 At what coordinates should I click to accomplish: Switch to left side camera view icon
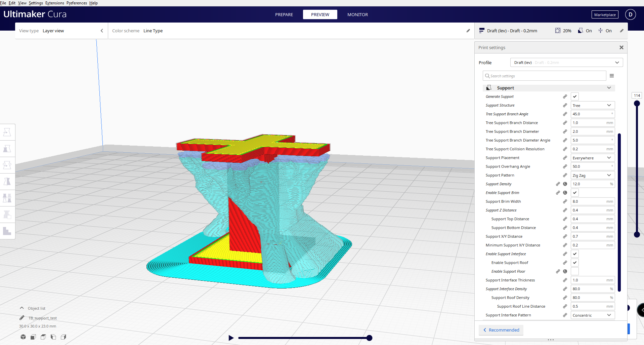pos(53,337)
